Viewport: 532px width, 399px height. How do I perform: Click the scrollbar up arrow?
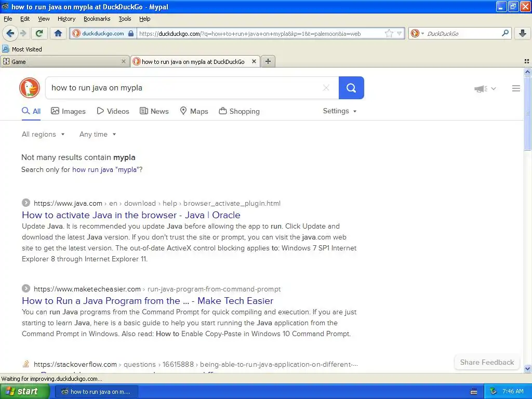click(x=527, y=72)
